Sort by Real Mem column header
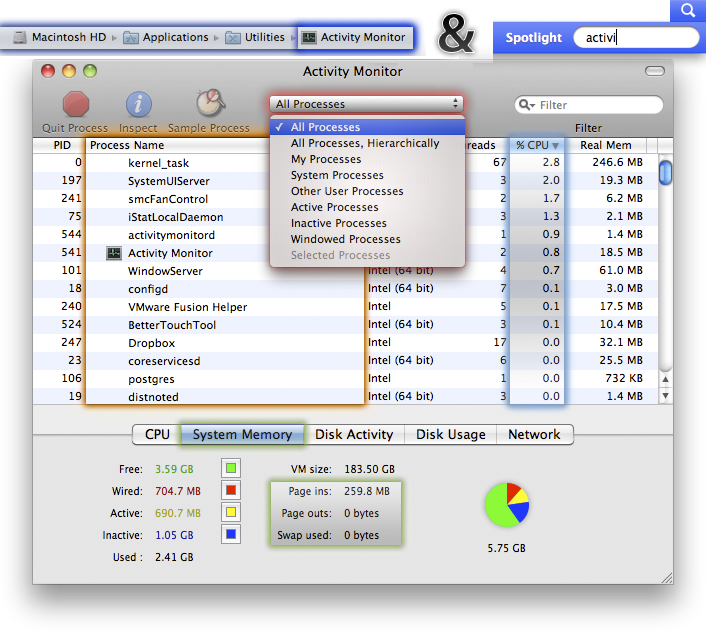Viewport: 706px width, 632px height. coord(606,145)
